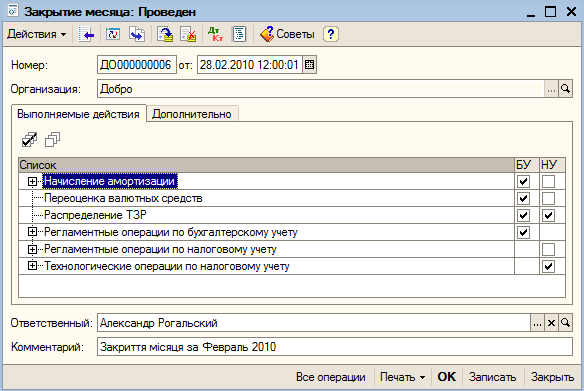Toggle НУ checkbox for Технологические операции по налоговому учету
The height and width of the screenshot is (391, 584).
pyautogui.click(x=548, y=266)
